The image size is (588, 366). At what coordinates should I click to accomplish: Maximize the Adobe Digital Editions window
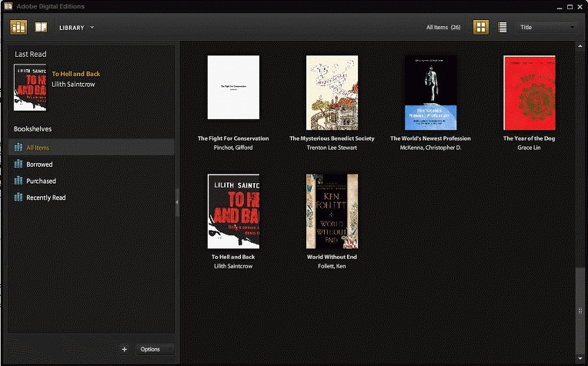click(570, 7)
